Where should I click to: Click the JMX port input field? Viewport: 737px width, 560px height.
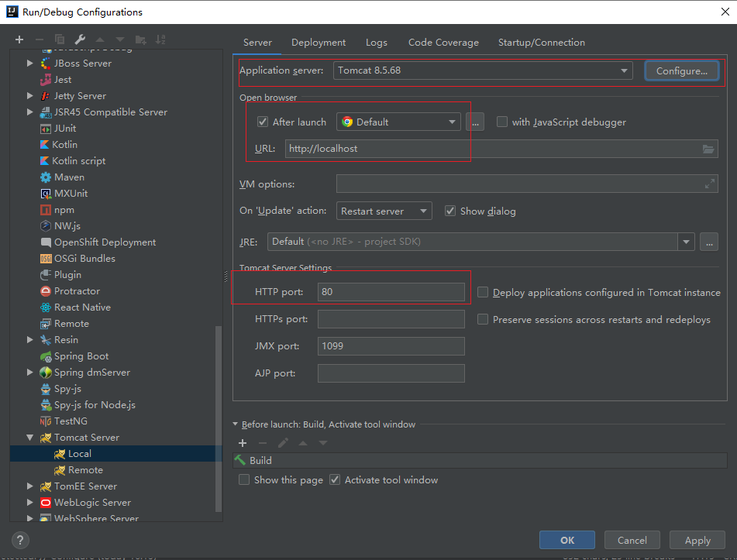coord(391,346)
